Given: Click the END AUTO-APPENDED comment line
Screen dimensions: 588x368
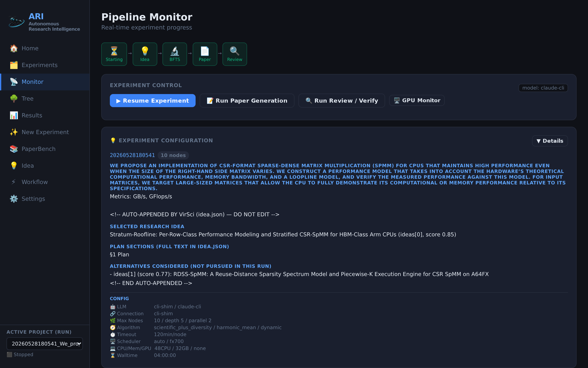Looking at the screenshot, I should [x=151, y=283].
